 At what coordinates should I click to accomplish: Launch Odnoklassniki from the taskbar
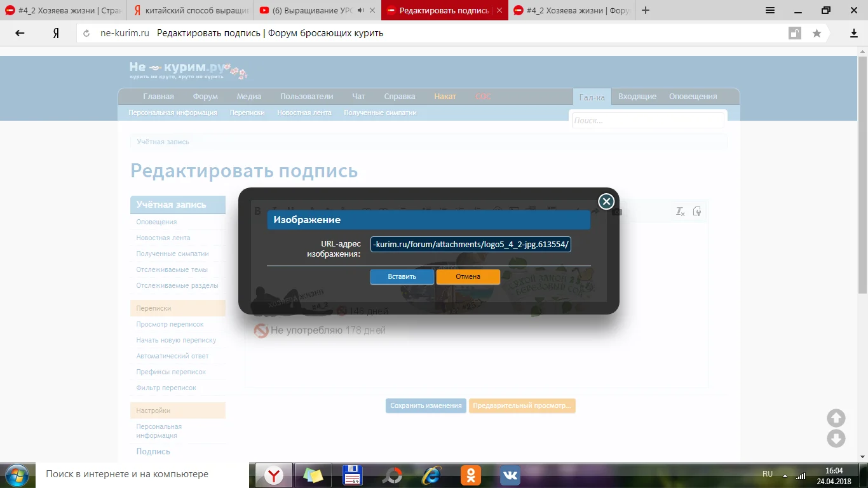click(x=471, y=475)
